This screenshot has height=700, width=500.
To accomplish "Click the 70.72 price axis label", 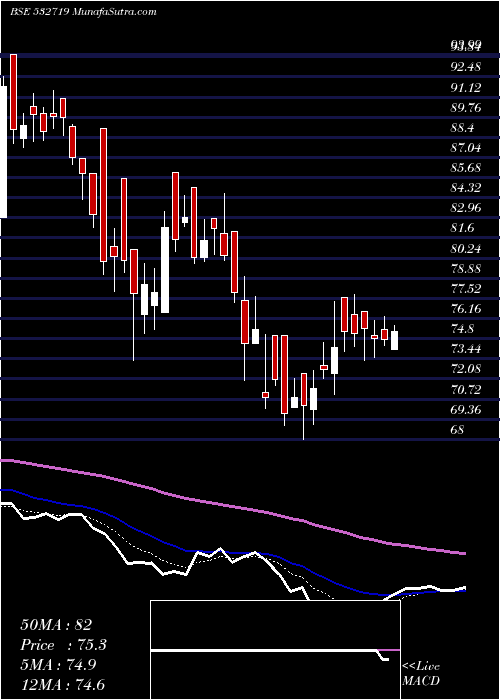I will tap(467, 390).
